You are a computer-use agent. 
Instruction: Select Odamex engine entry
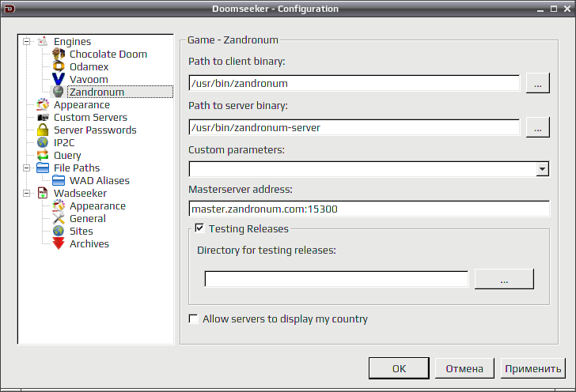point(89,67)
